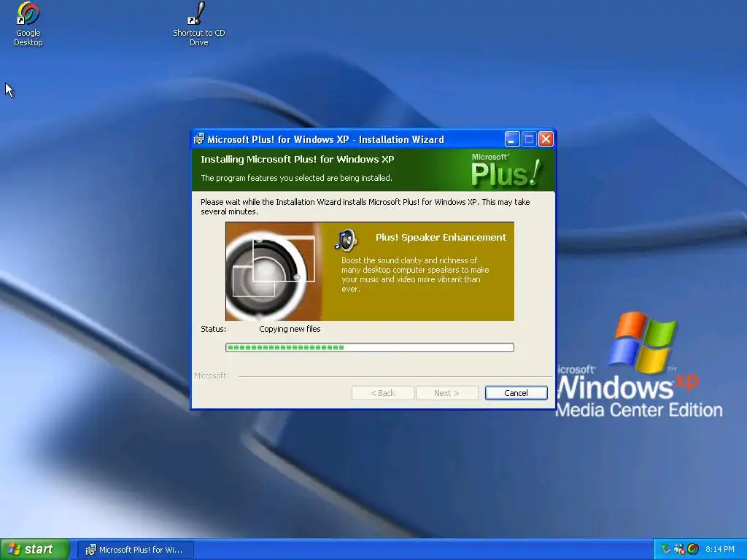This screenshot has width=747, height=560.
Task: Close the Installation Wizard window
Action: coord(546,139)
